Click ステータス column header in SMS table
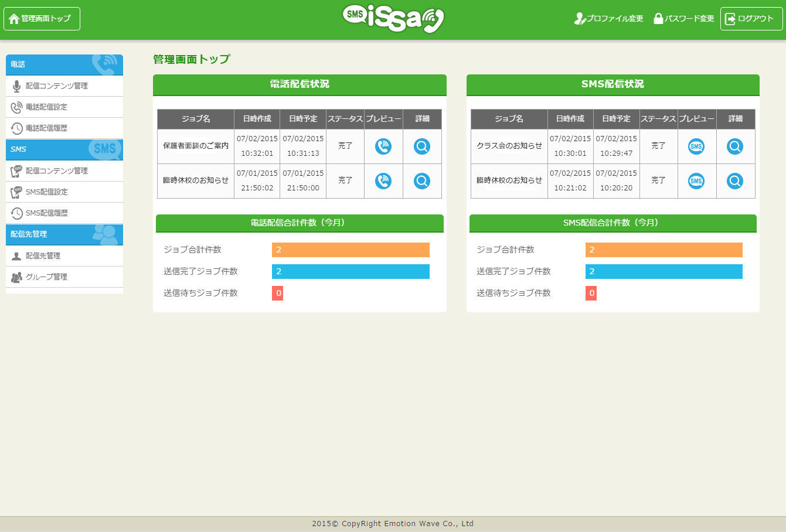786x532 pixels. [658, 119]
